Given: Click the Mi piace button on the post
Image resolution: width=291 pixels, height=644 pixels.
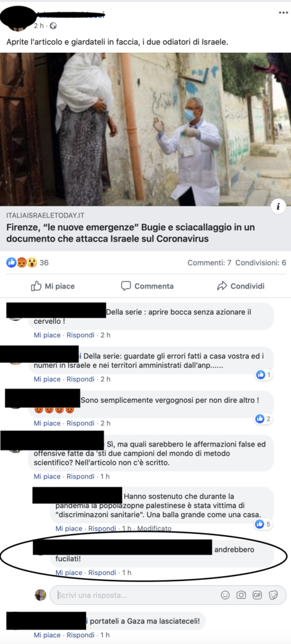Looking at the screenshot, I should coord(53,286).
